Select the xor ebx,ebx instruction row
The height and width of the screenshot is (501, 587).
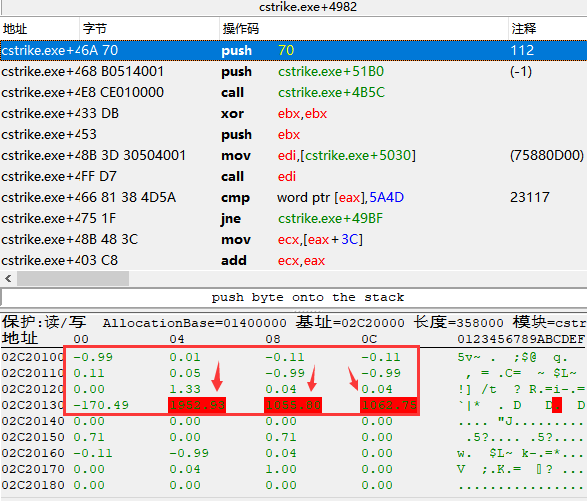294,113
